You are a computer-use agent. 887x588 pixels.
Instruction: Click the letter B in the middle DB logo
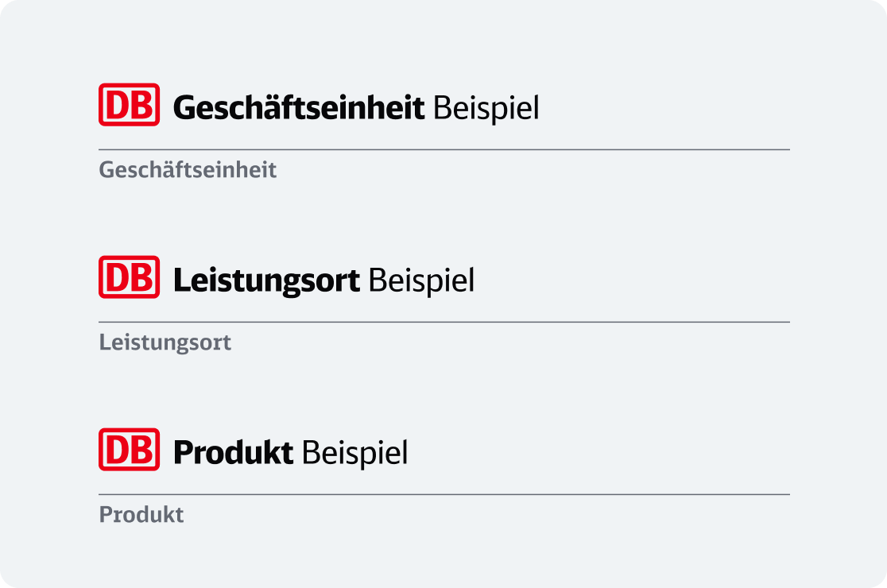[x=142, y=277]
